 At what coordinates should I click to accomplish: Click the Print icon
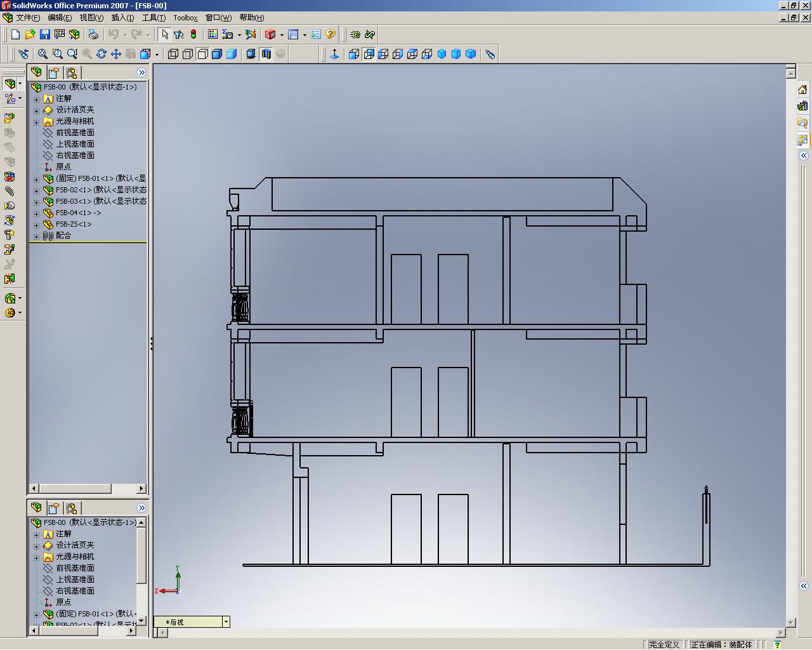coord(93,34)
